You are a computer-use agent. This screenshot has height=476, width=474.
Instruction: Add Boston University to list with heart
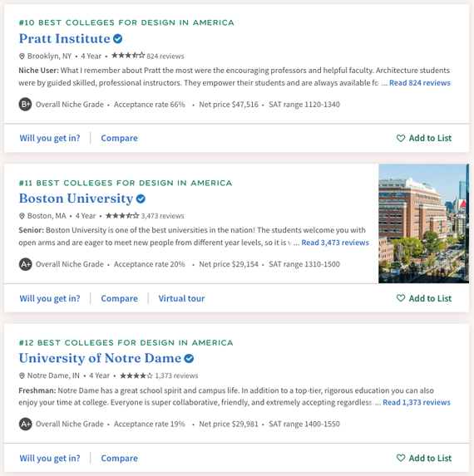pyautogui.click(x=424, y=298)
